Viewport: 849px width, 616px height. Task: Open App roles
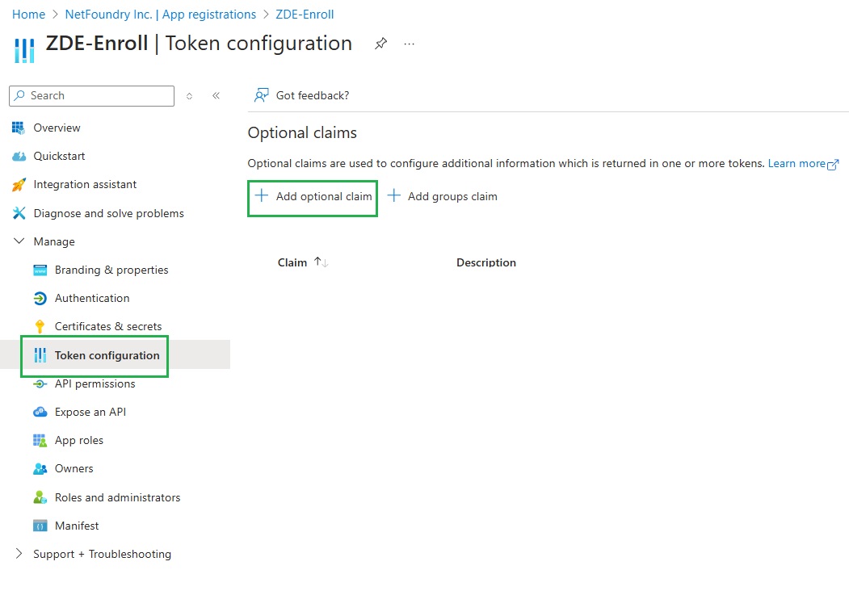tap(79, 441)
